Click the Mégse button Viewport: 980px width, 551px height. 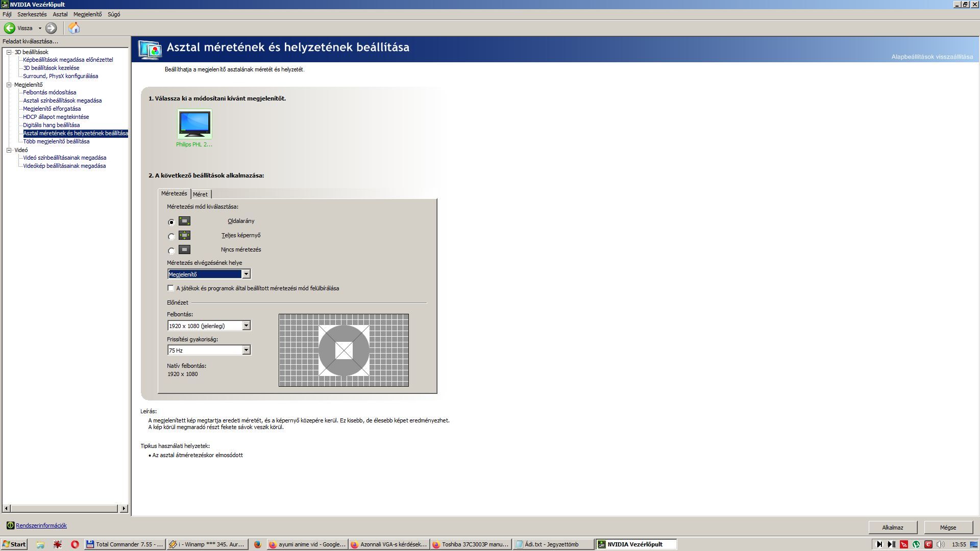948,528
